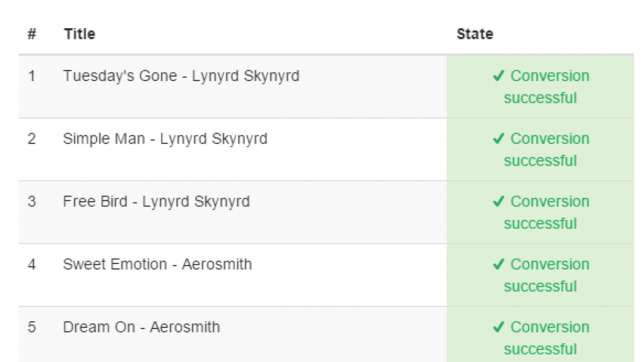The height and width of the screenshot is (362, 644).
Task: Select the State column header
Action: (x=475, y=34)
